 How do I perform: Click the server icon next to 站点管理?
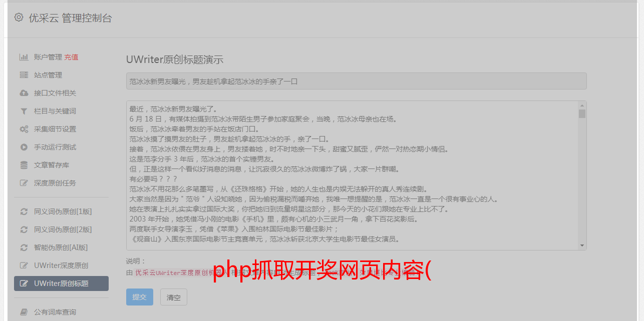(x=24, y=75)
